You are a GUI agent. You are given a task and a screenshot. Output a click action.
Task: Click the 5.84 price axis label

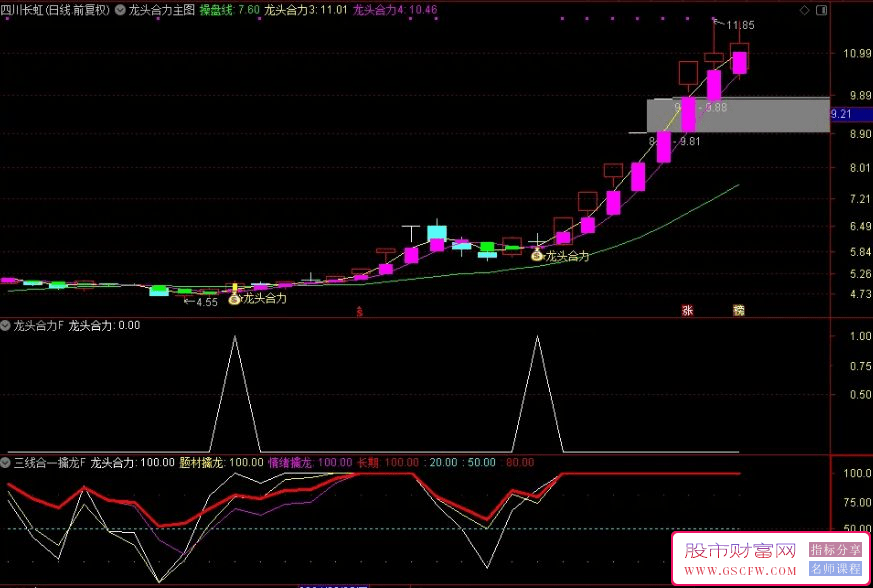pos(860,252)
